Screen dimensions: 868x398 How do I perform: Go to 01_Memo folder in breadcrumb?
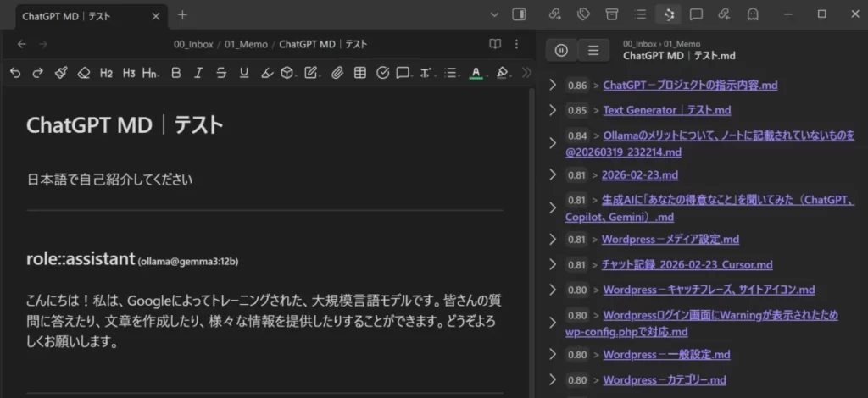pyautogui.click(x=246, y=44)
